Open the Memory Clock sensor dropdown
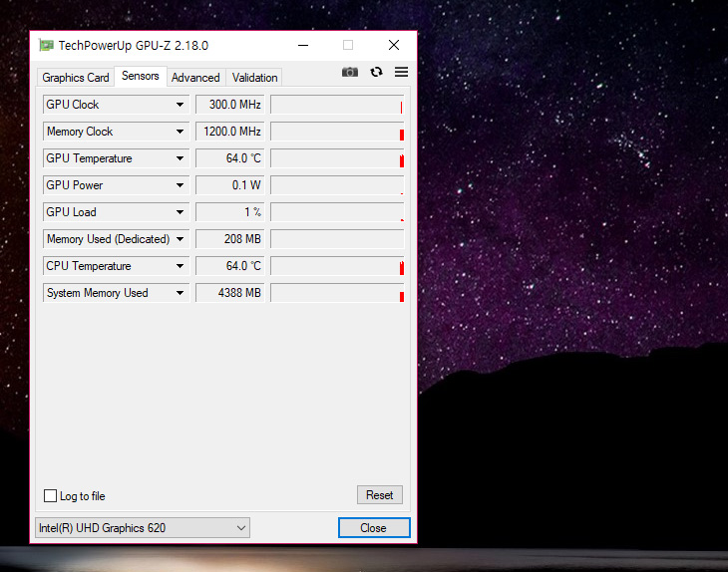This screenshot has width=728, height=572. [x=180, y=132]
